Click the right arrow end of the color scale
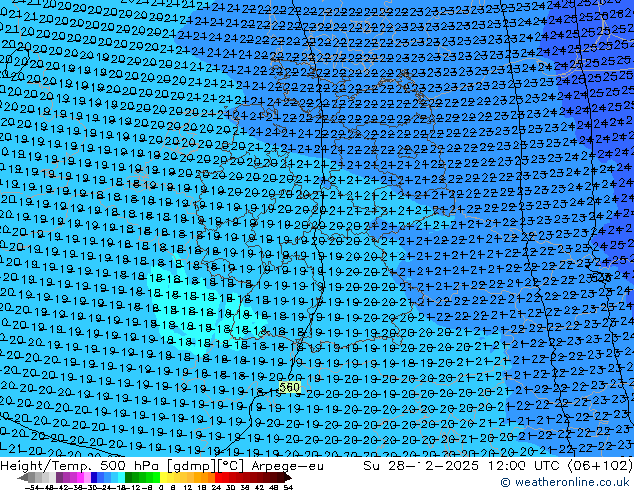Screen dimensions: 634x490 tap(287, 478)
